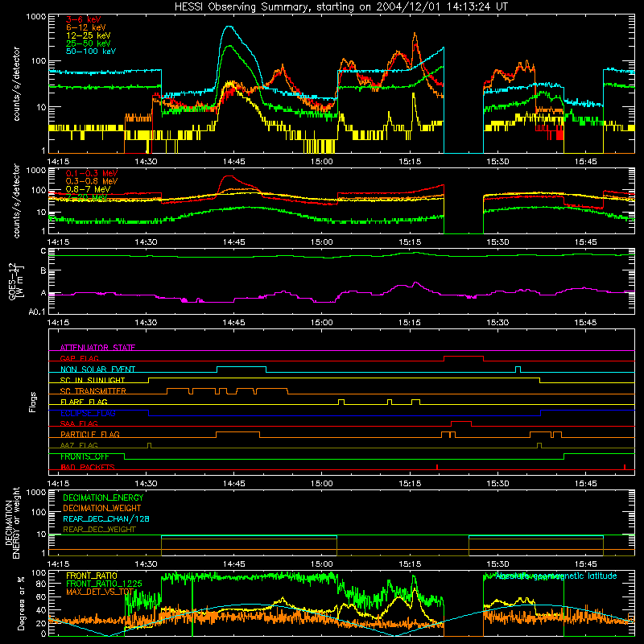This screenshot has height=644, width=644.
Task: Select the 6-12 keV legend label
Action: click(x=85, y=27)
